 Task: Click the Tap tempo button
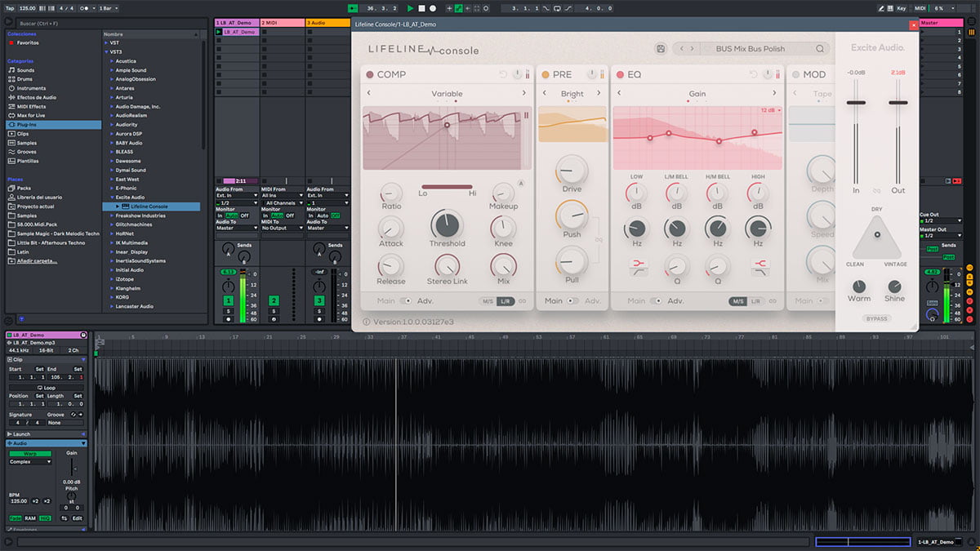pos(11,8)
